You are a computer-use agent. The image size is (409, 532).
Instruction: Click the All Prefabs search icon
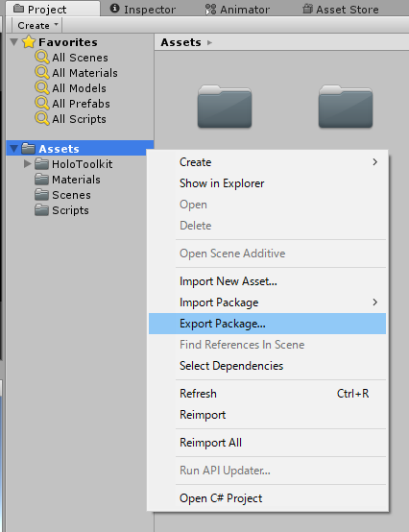[x=42, y=103]
